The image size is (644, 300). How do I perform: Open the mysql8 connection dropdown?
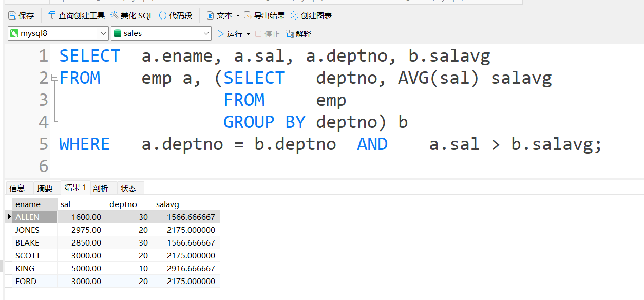(58, 33)
